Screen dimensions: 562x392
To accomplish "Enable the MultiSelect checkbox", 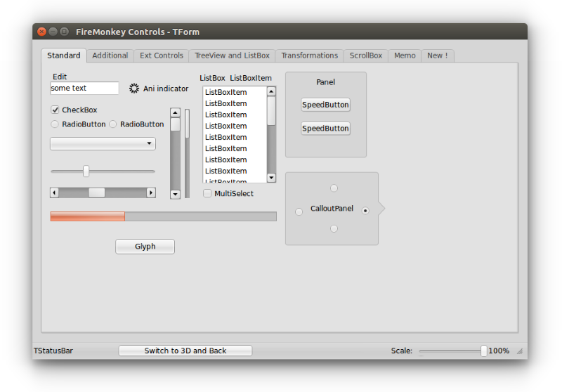I will (207, 193).
